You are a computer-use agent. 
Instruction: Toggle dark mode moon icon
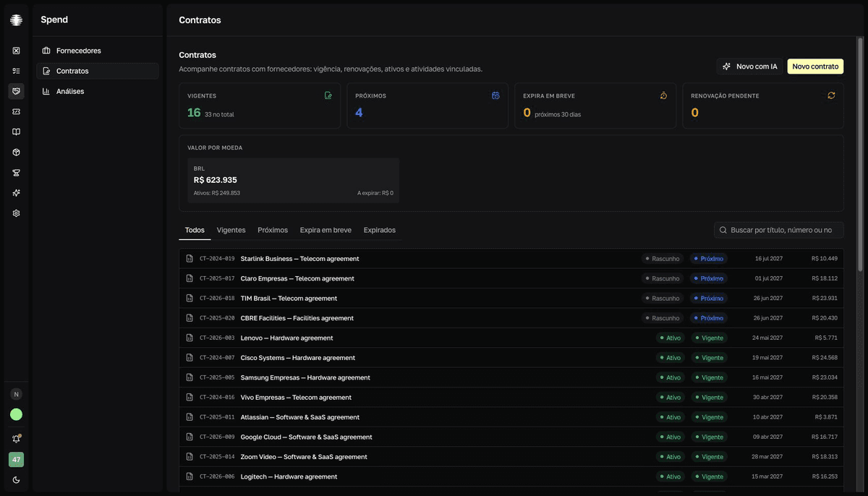pyautogui.click(x=16, y=480)
